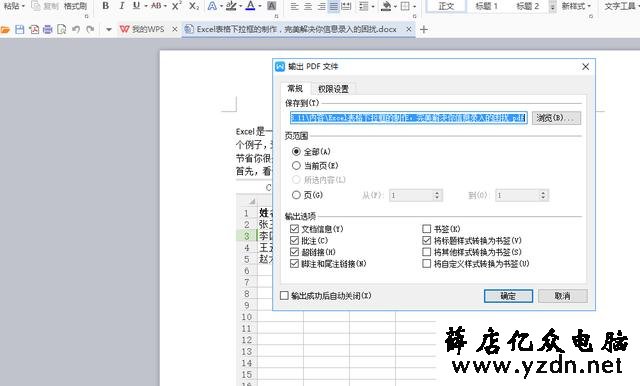
Task: Click the print icon
Action: tap(48, 29)
